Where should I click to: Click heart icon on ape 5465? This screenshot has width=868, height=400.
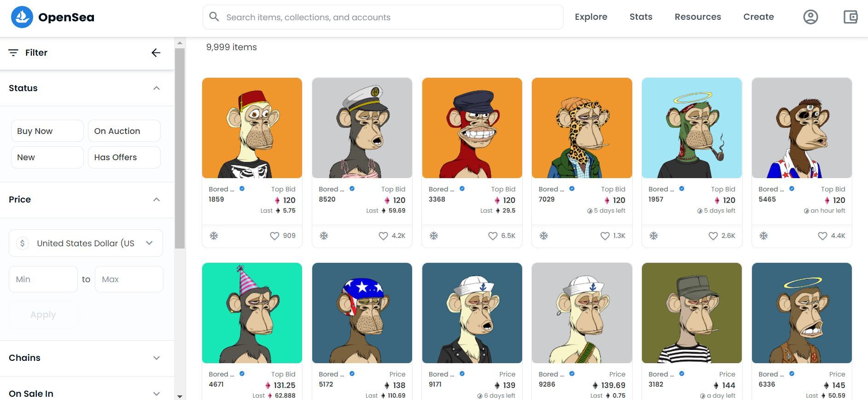pyautogui.click(x=822, y=236)
